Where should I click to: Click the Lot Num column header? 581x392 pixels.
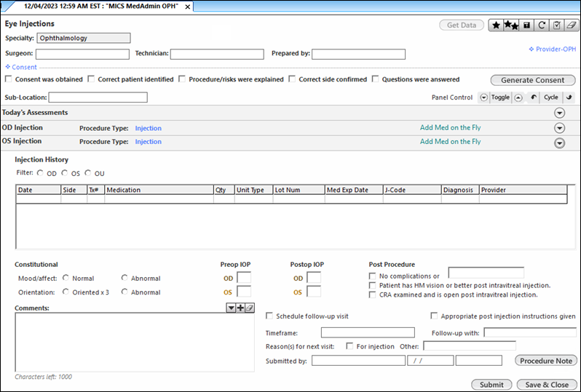299,190
